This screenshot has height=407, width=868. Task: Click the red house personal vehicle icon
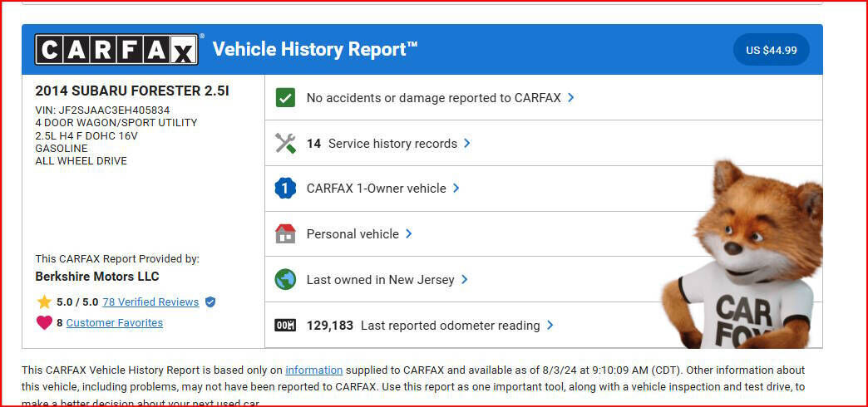pos(285,234)
